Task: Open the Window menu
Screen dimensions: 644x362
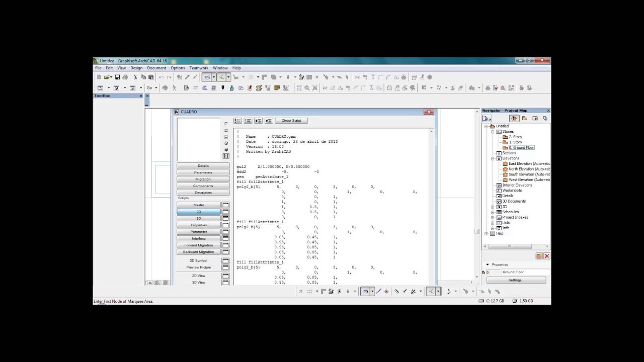Action: coord(220,68)
